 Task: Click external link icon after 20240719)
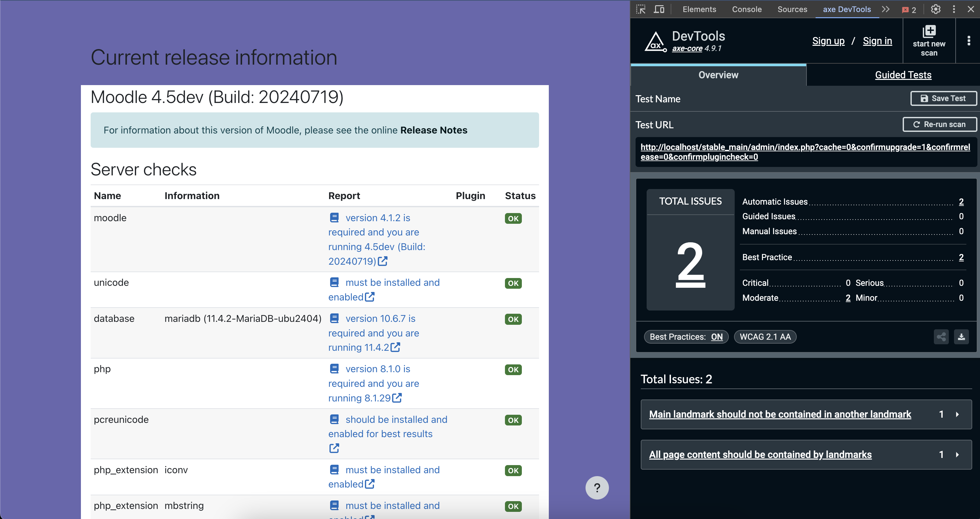pos(383,261)
